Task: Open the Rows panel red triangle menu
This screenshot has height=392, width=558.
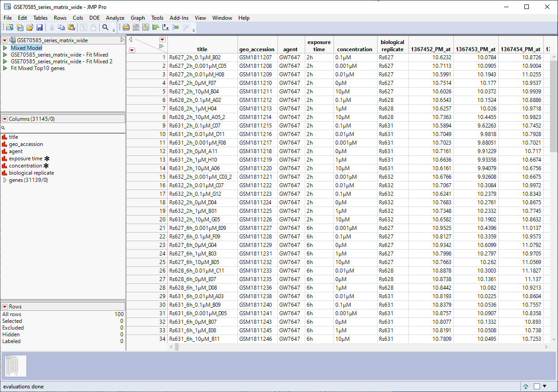Action: pos(5,307)
